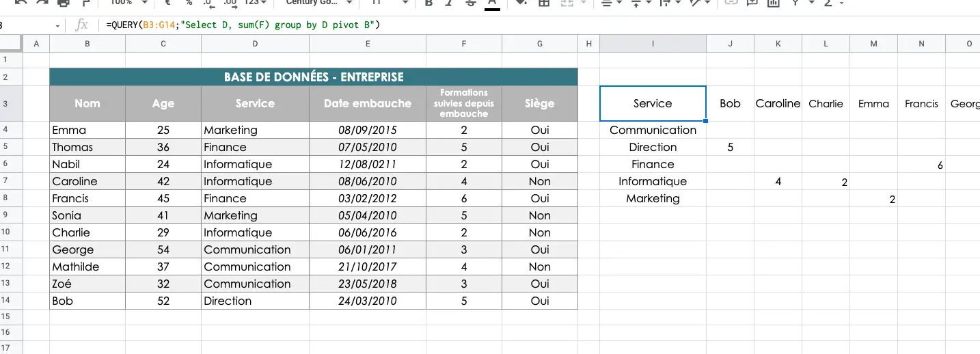Open the fill color picker
This screenshot has height=354, width=980.
coord(521,3)
